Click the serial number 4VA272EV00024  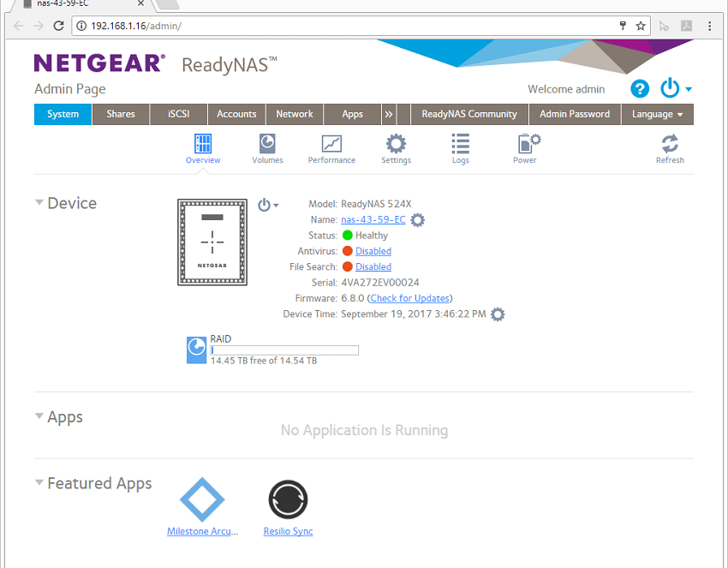pyautogui.click(x=380, y=283)
